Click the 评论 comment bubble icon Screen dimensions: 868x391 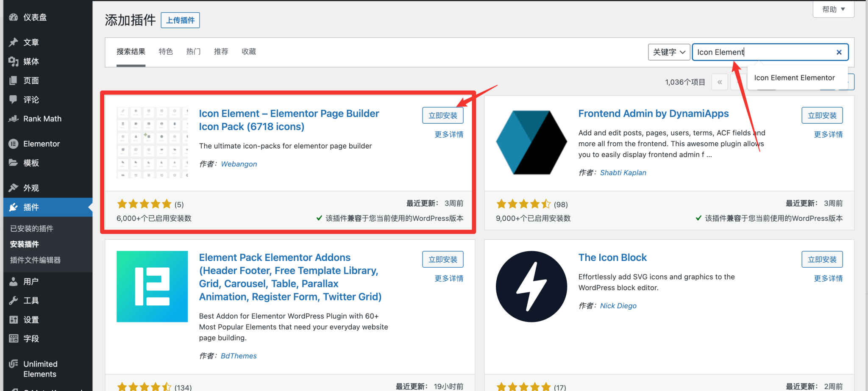pyautogui.click(x=14, y=100)
